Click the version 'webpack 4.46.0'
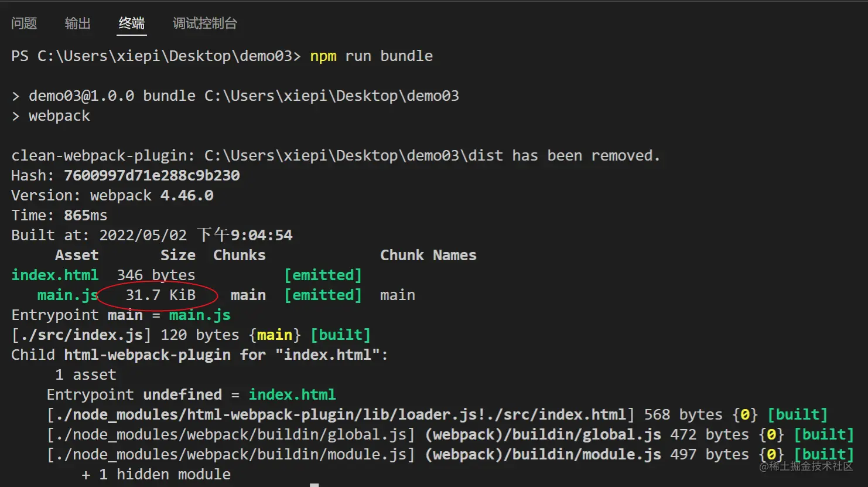Viewport: 868px width, 487px height. (x=152, y=196)
